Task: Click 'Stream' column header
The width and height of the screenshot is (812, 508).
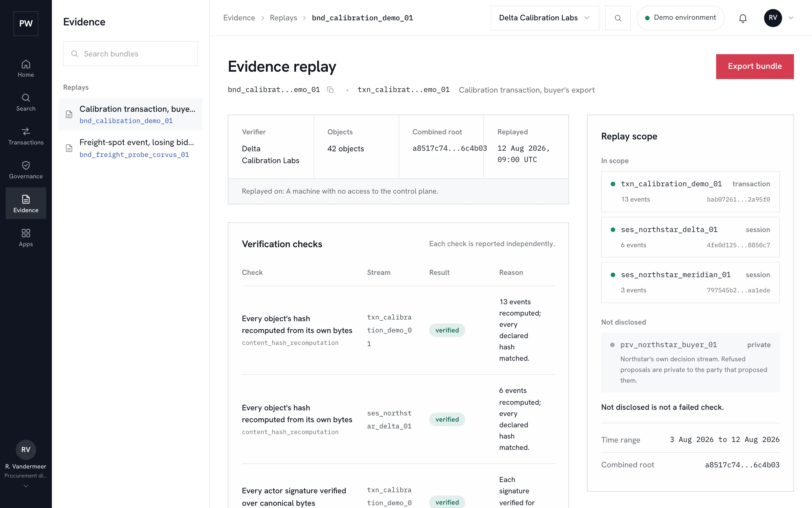Action: tap(378, 272)
